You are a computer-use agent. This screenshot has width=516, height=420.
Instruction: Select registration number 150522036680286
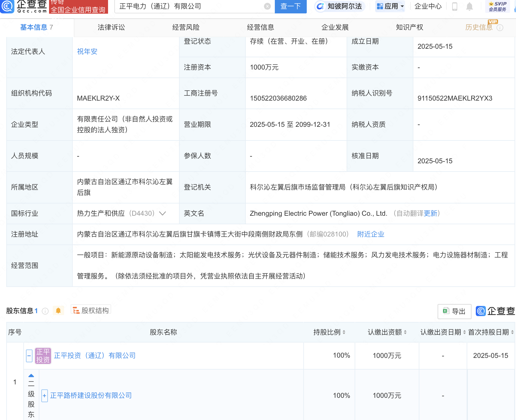click(278, 98)
